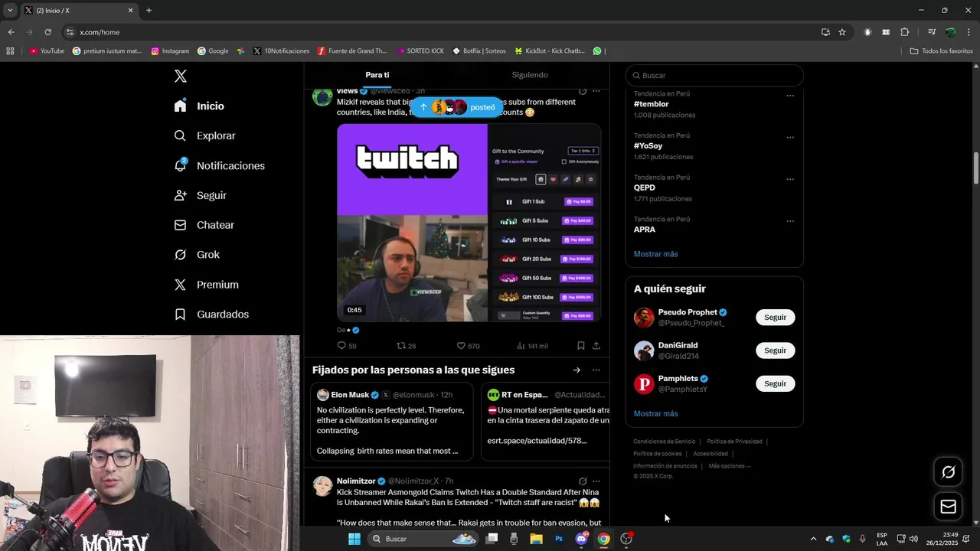Like the Views post with 670 likes
The image size is (980, 551).
468,346
